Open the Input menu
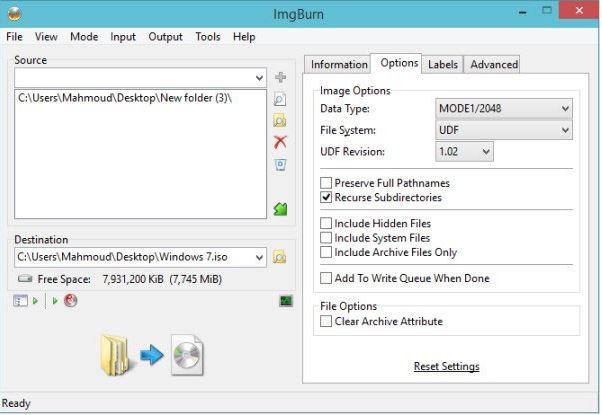The height and width of the screenshot is (415, 602). coord(123,37)
